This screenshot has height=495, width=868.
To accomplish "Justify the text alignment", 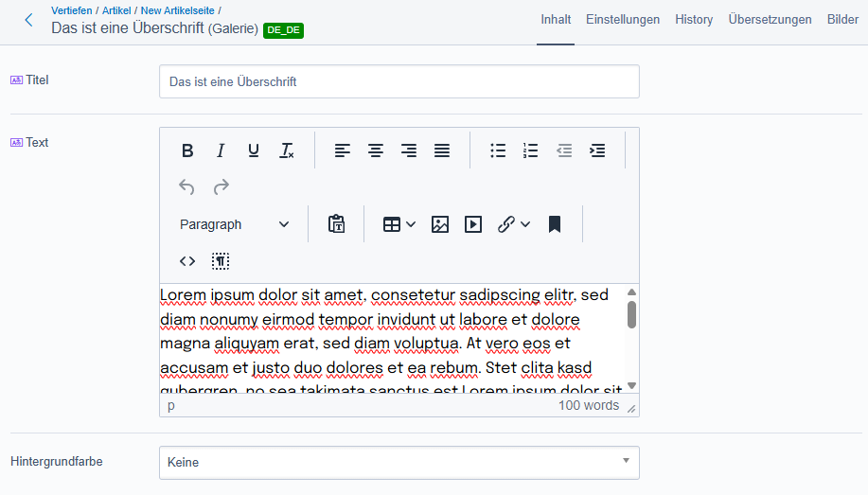I will click(x=441, y=150).
